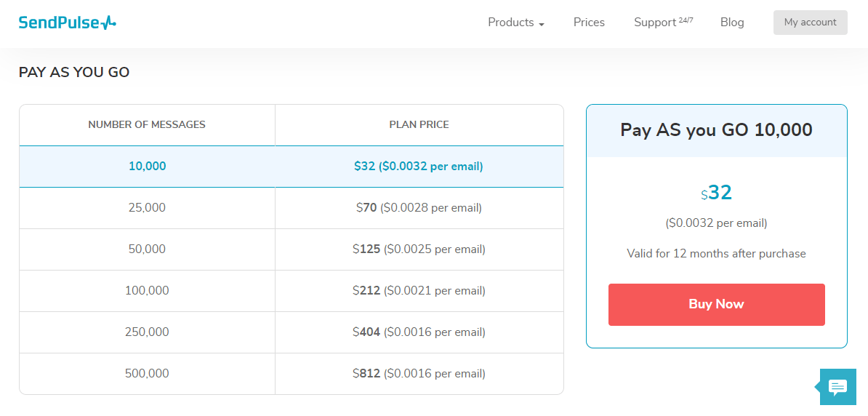
Task: Choose the 500,000 messages plan row
Action: (x=147, y=374)
